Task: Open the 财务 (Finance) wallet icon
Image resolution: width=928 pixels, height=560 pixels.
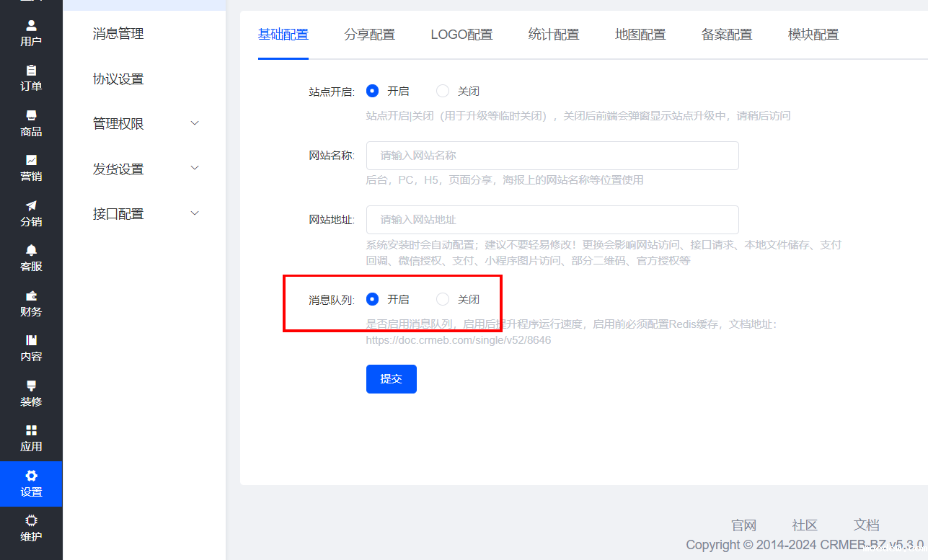Action: click(x=31, y=295)
